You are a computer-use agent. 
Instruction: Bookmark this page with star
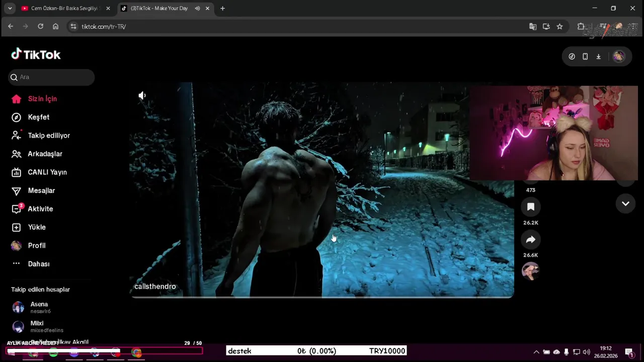pos(559,26)
